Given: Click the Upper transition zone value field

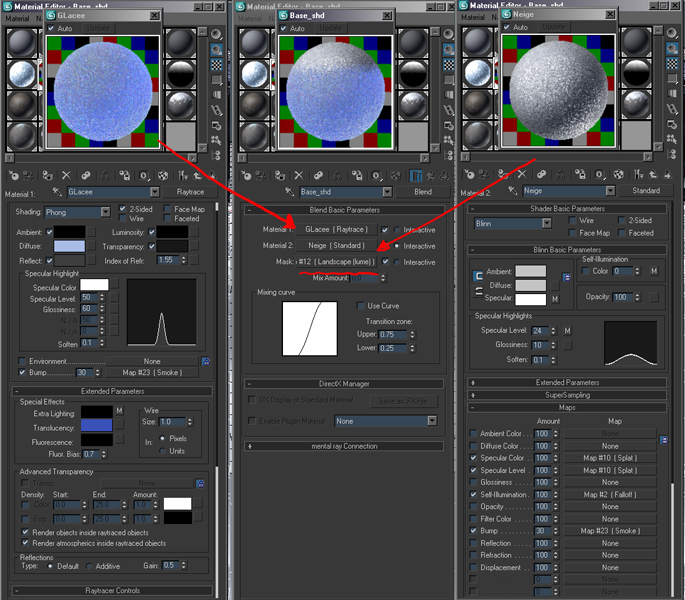Looking at the screenshot, I should [393, 334].
